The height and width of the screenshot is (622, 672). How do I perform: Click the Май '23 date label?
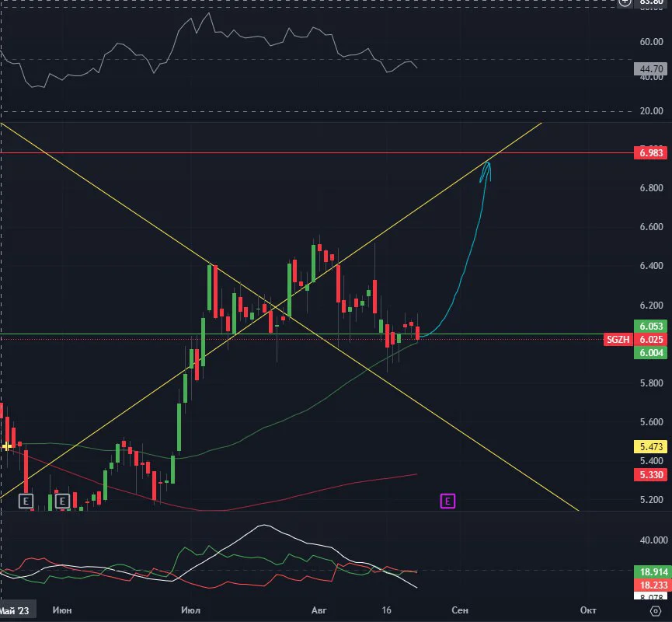[x=15, y=610]
